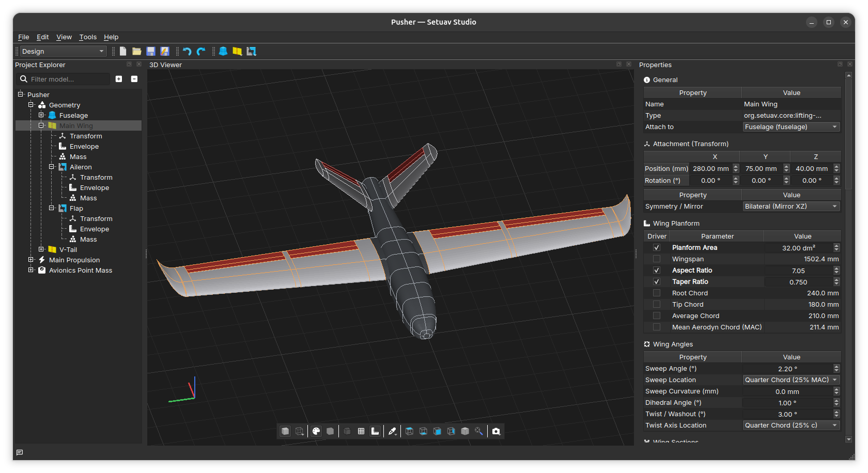Float the Project Explorer panel
The height and width of the screenshot is (473, 868).
129,65
